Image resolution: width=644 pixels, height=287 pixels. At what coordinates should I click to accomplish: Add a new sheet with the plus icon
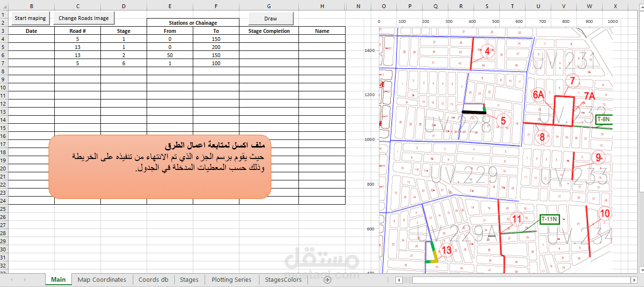tap(327, 280)
